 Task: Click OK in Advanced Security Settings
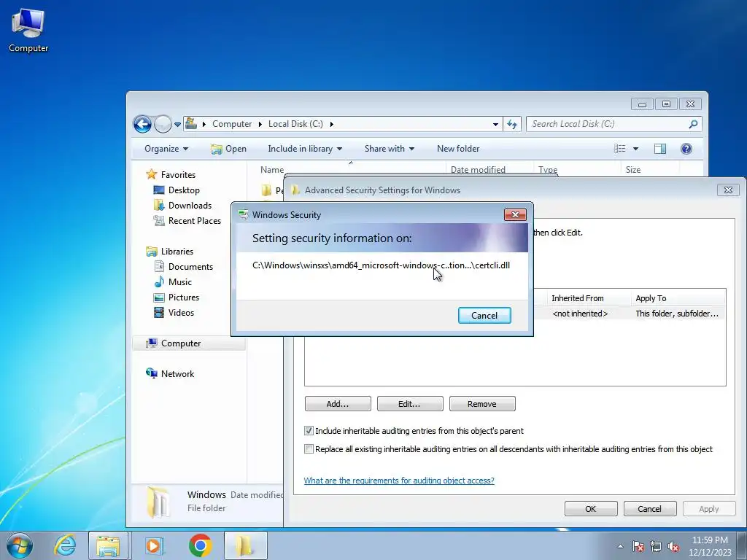pyautogui.click(x=591, y=508)
